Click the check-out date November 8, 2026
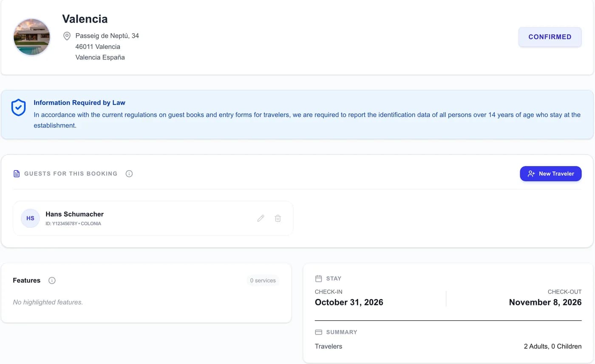The height and width of the screenshot is (364, 595). click(545, 302)
